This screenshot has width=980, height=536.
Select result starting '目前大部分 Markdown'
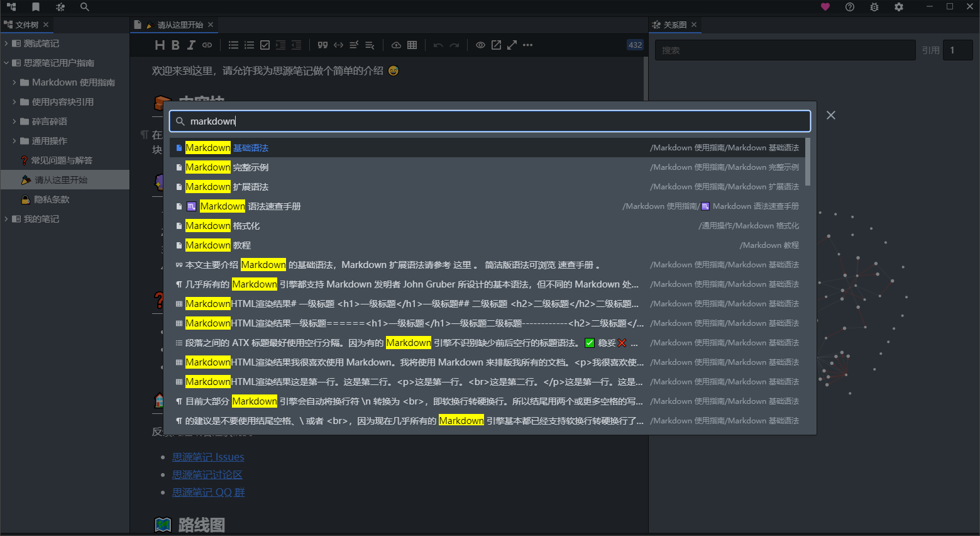[x=487, y=401]
